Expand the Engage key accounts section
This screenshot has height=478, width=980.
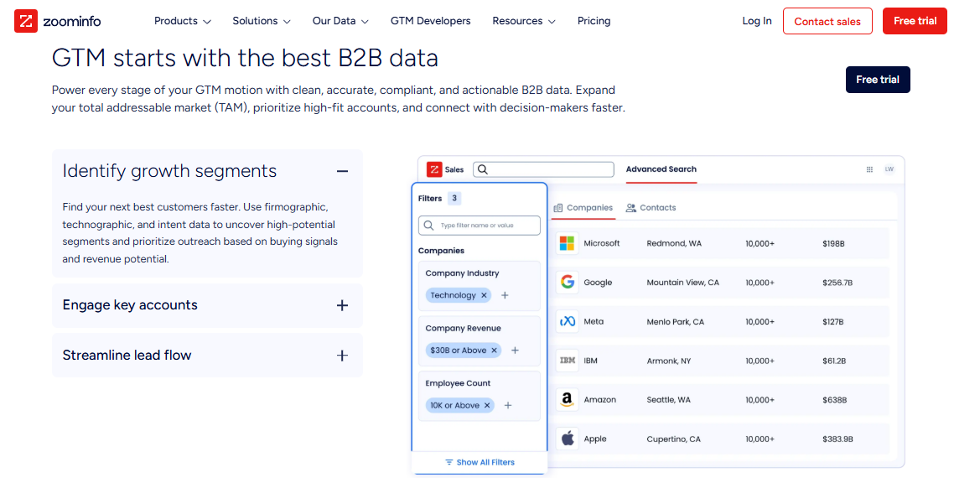click(x=342, y=305)
